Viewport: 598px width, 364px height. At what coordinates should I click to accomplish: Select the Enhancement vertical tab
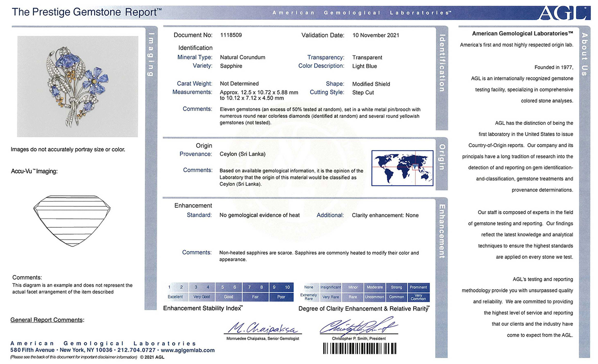pos(442,231)
